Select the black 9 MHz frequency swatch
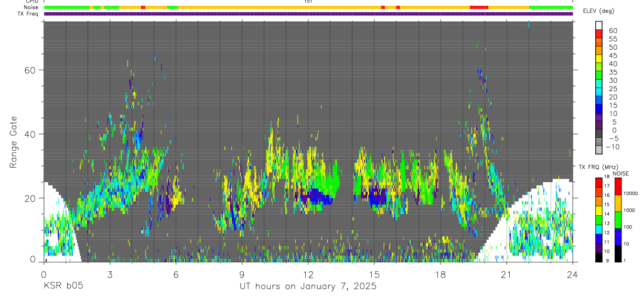The height and width of the screenshot is (297, 644). click(x=598, y=258)
